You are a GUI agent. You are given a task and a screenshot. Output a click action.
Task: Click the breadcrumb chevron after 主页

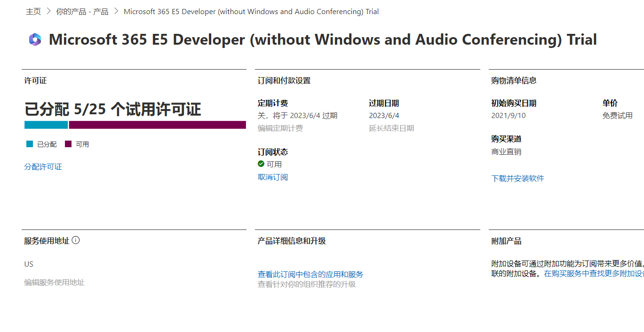pos(48,11)
